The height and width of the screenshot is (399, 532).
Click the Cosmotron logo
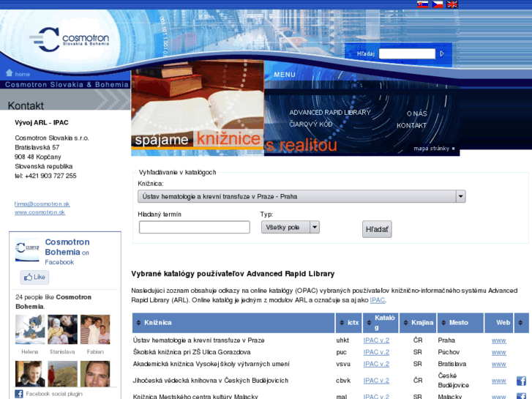70,40
